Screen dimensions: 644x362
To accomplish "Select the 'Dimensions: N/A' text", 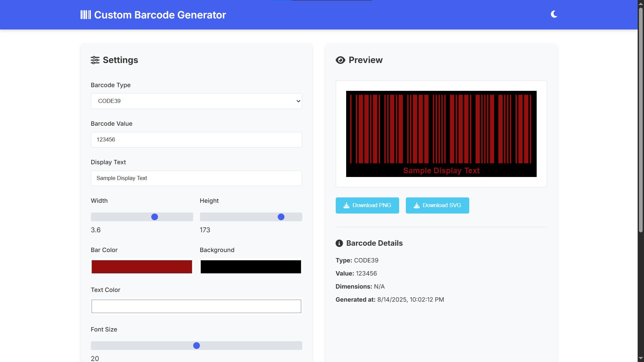I will [x=360, y=287].
